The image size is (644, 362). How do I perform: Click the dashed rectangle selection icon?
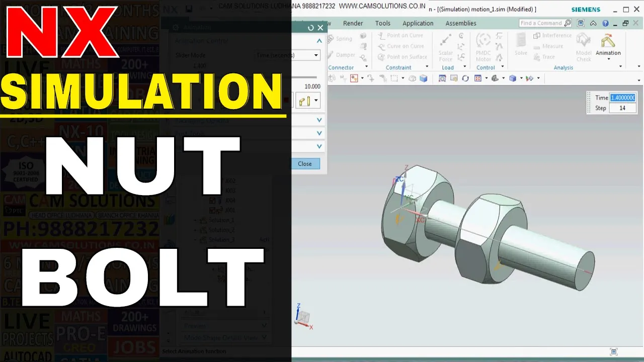tap(394, 78)
